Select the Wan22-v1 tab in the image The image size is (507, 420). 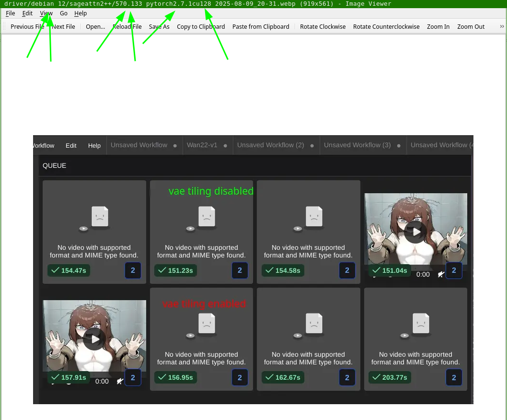point(202,145)
